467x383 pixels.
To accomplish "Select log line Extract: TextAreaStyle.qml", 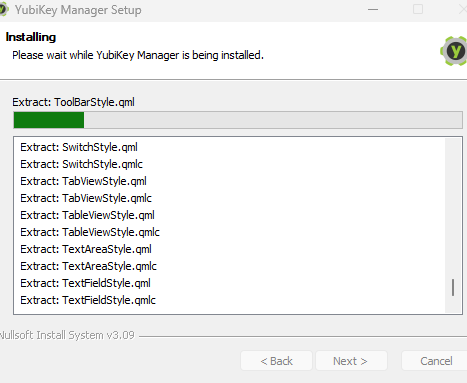I will [x=86, y=249].
